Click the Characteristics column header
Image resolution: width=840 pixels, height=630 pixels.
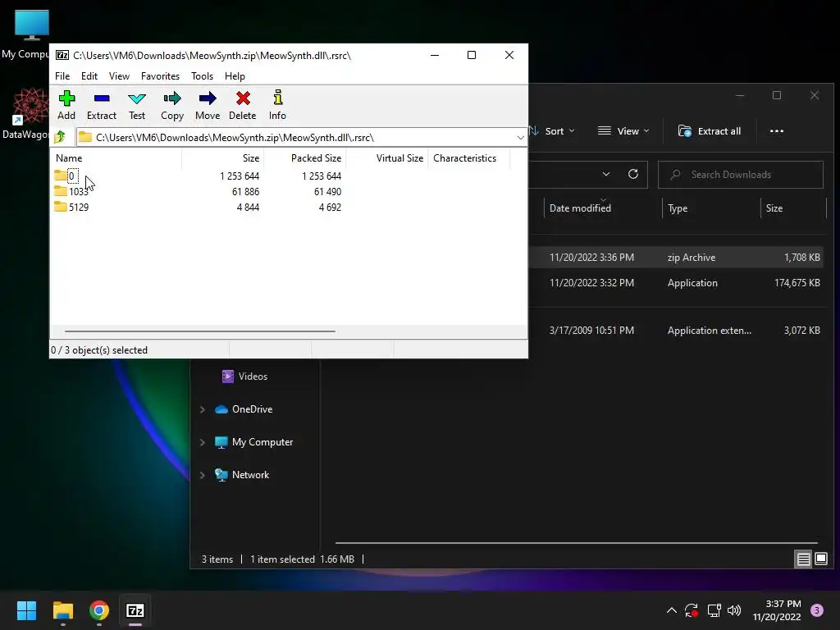(x=468, y=158)
